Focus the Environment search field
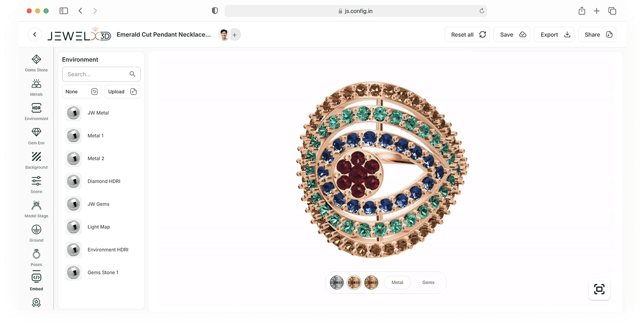Image resolution: width=644 pixels, height=328 pixels. [97, 74]
